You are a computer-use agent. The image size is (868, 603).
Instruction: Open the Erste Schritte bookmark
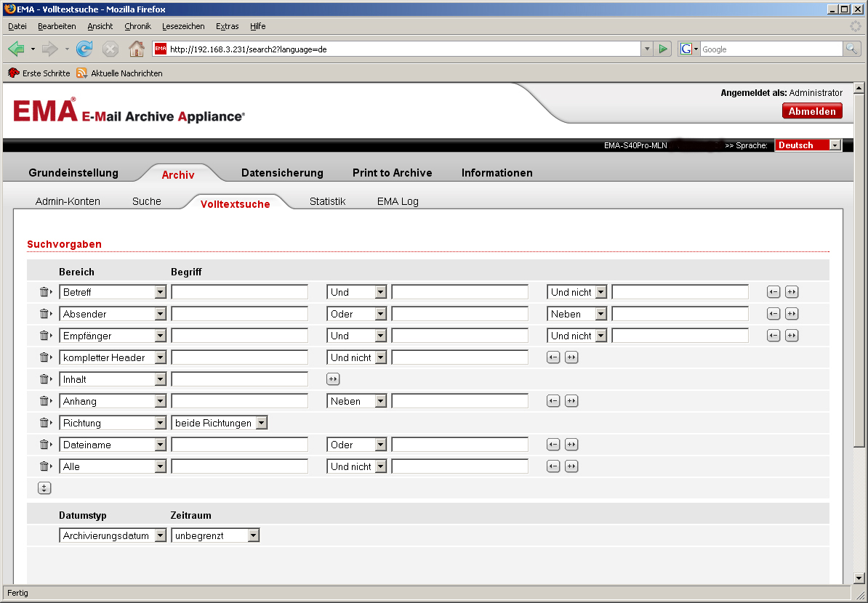tap(39, 73)
